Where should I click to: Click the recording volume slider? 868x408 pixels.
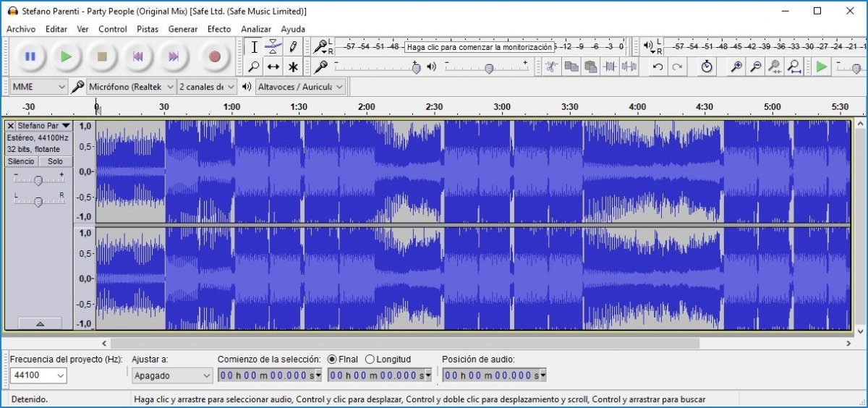pyautogui.click(x=376, y=67)
